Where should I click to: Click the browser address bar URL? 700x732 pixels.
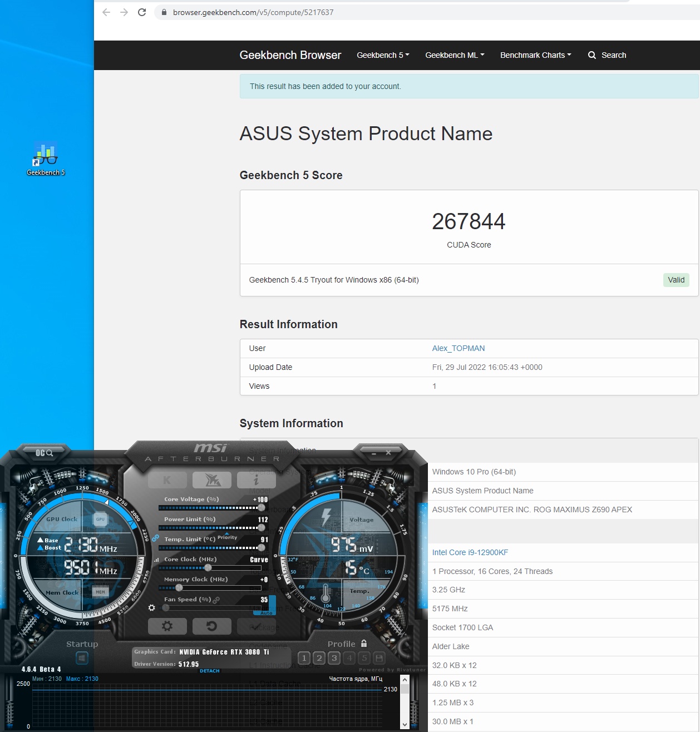253,12
